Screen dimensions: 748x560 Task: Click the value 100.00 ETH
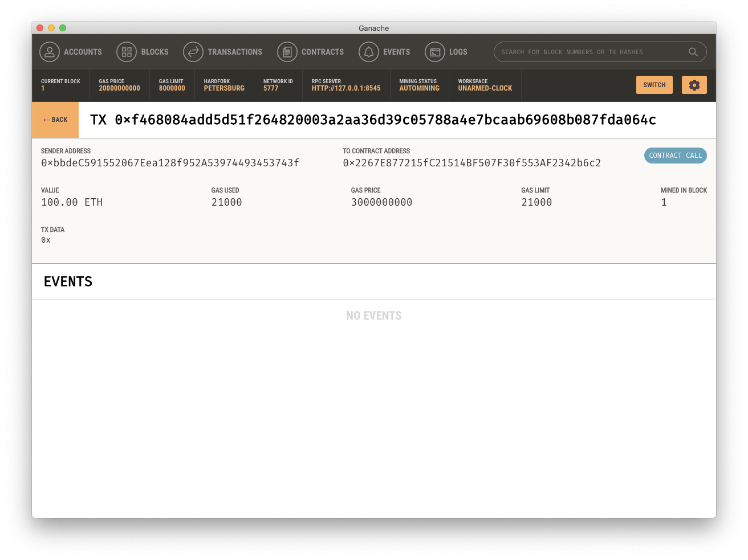click(x=72, y=202)
